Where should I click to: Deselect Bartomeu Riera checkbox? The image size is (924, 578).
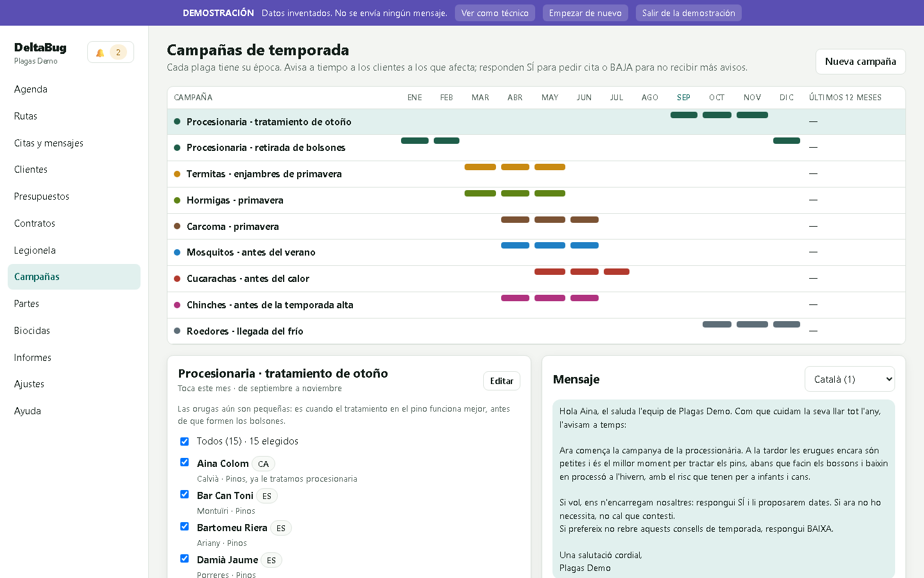click(184, 527)
